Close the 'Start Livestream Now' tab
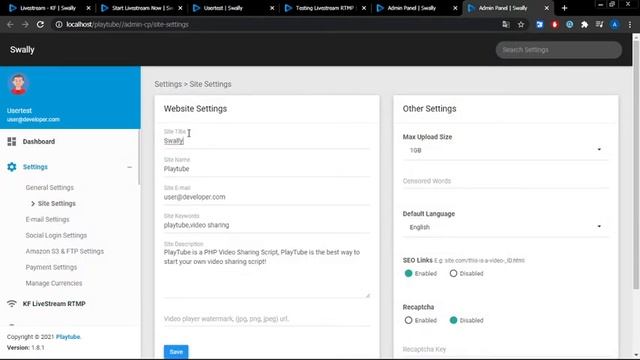 pyautogui.click(x=180, y=8)
